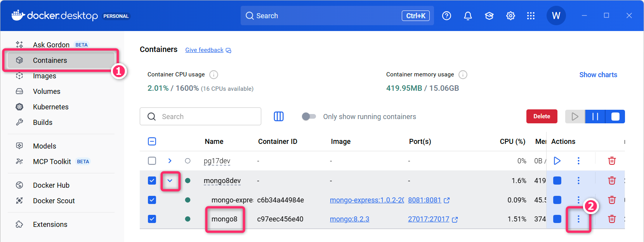Viewport: 644px width, 242px height.
Task: Check the pg17dev row checkbox
Action: click(x=152, y=161)
